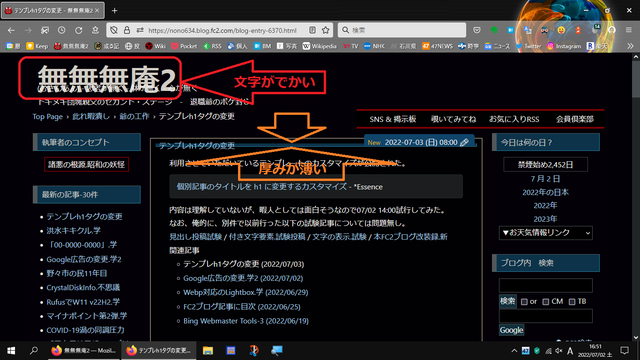Image resolution: width=640 pixels, height=360 pixels.
Task: Open 見出し投稿試験 article link
Action: coord(196,237)
